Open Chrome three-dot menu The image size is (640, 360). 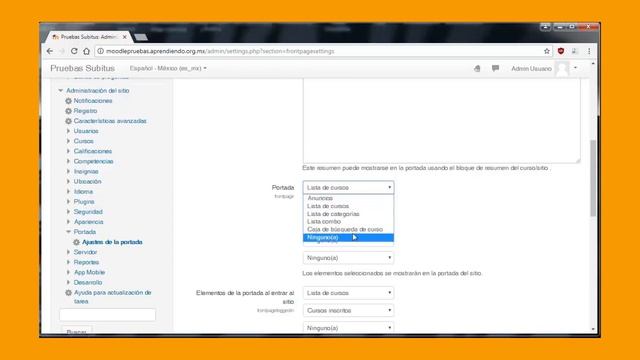589,51
